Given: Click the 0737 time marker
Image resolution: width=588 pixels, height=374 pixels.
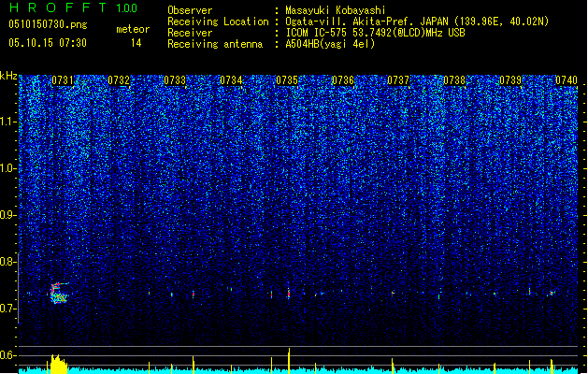Looking at the screenshot, I should coord(398,80).
